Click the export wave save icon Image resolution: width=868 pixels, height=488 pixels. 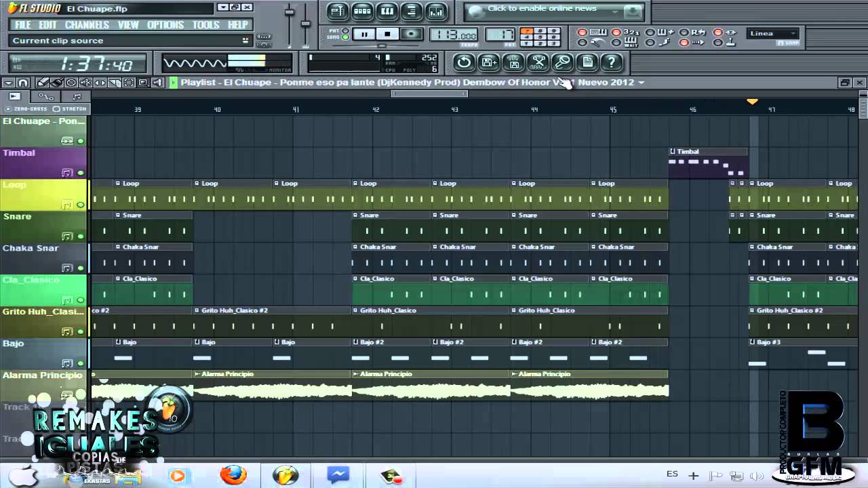[513, 62]
